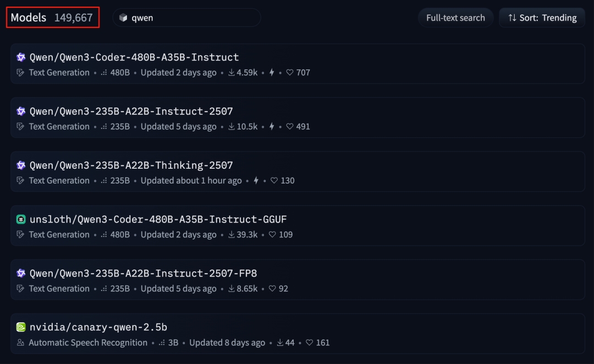This screenshot has height=364, width=594.
Task: Click the heart icon showing 130 likes
Action: point(274,181)
